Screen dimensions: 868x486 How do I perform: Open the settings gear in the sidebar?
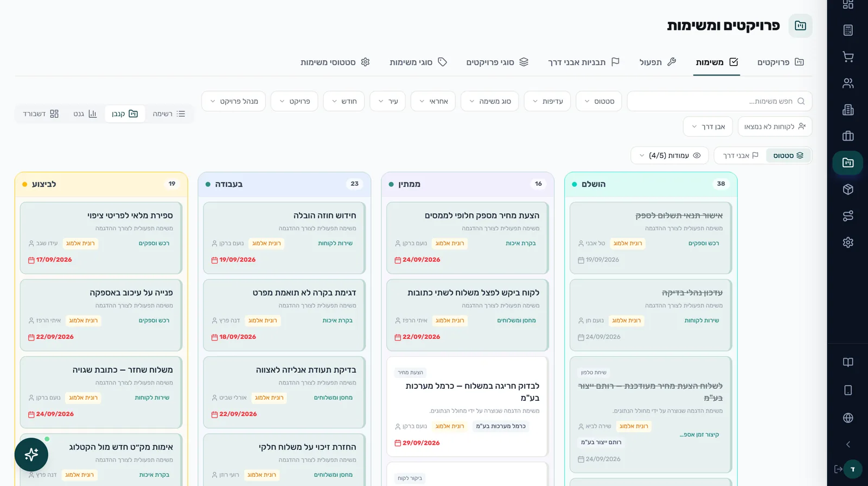pos(848,242)
